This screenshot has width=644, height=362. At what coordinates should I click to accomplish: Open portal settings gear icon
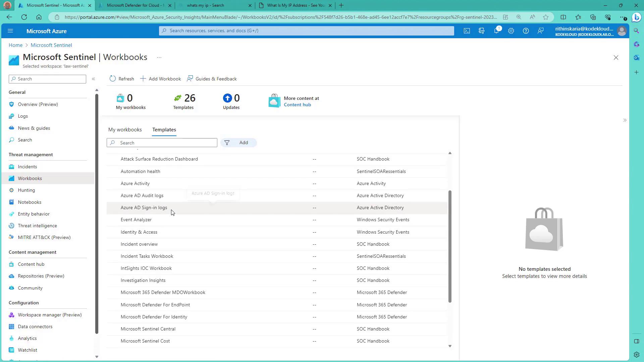[511, 31]
